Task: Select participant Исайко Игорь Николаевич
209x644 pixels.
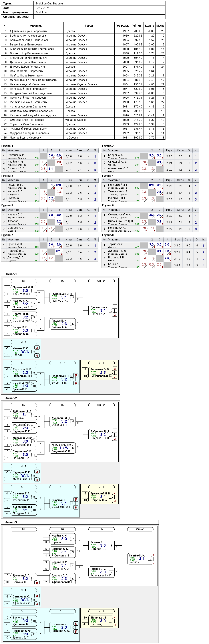Action: tap(27, 76)
